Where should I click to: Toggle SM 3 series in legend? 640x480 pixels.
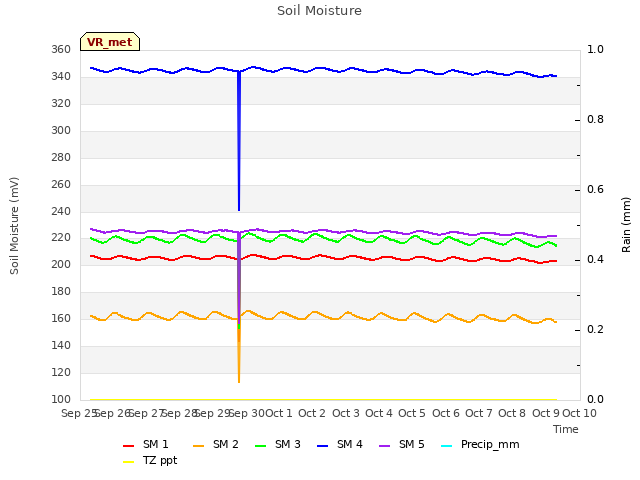[x=278, y=444]
